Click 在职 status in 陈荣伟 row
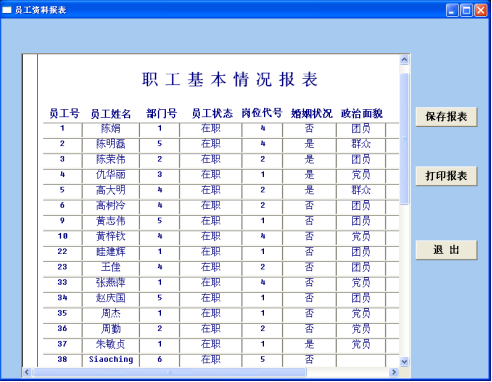This screenshot has width=492, height=382. tap(211, 159)
